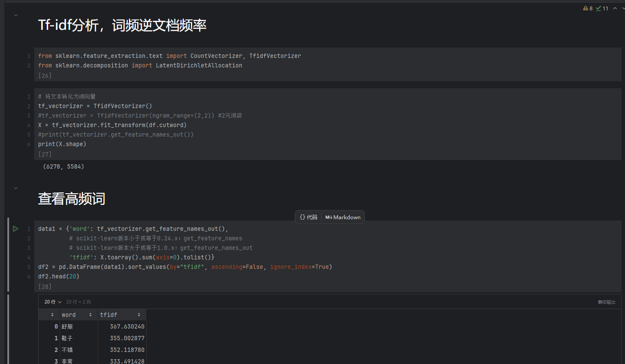625x364 pixels.
Task: Click execution count [27]
Action: [45, 154]
